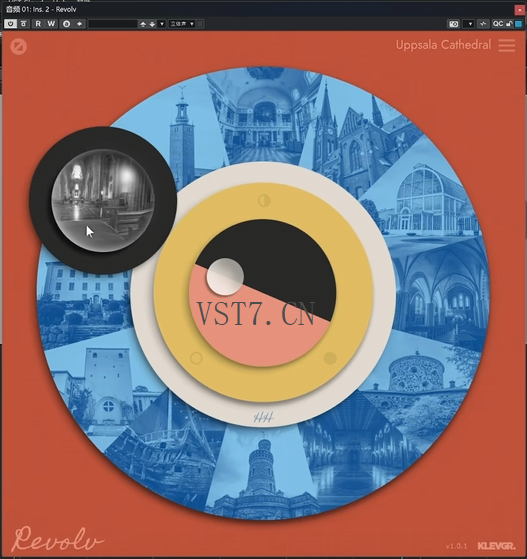Click the empty preset name field
This screenshot has width=527, height=559.
pyautogui.click(x=113, y=24)
